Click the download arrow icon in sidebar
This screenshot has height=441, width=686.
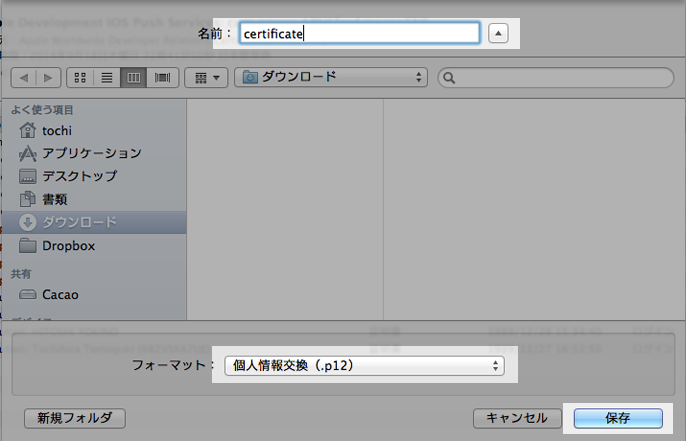(28, 222)
